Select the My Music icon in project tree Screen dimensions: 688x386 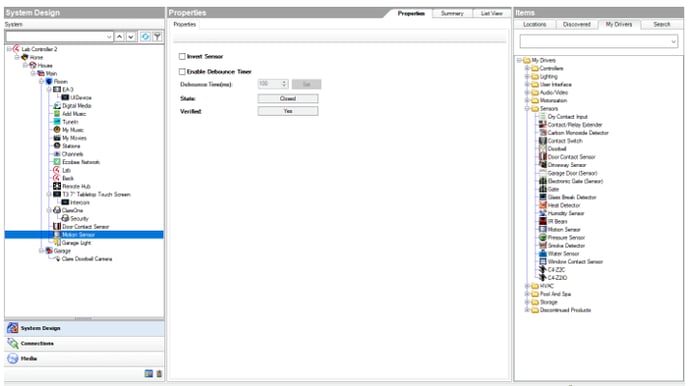(x=57, y=130)
